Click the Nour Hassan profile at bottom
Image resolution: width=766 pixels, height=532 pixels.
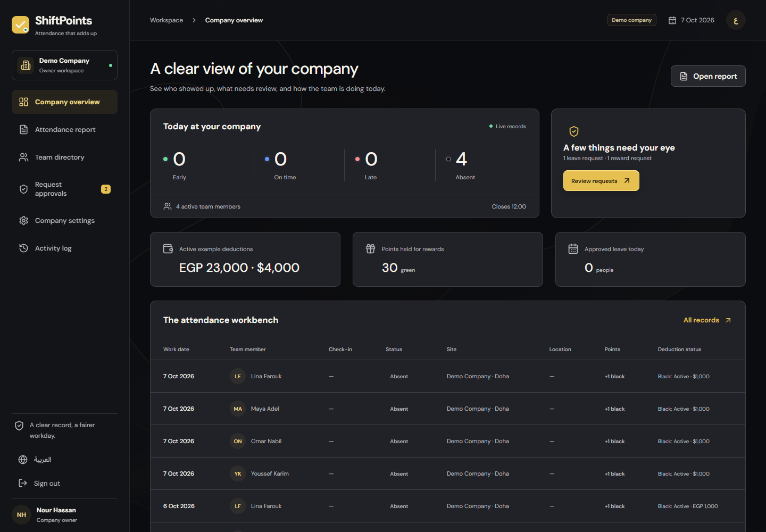[64, 515]
